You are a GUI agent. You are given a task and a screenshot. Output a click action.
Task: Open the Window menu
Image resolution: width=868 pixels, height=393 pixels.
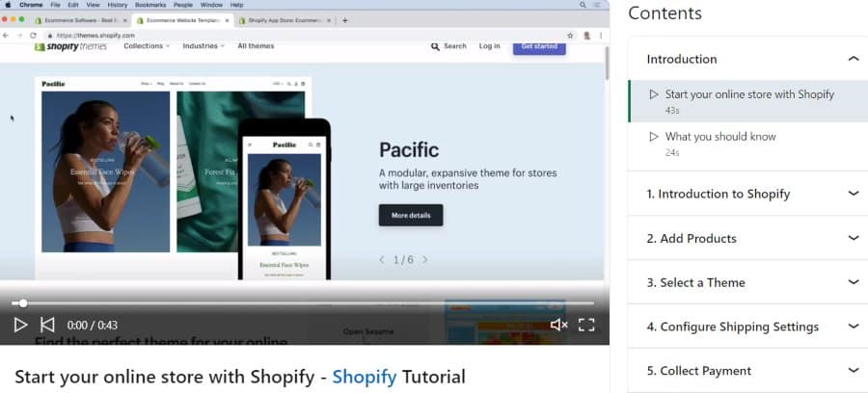click(211, 5)
